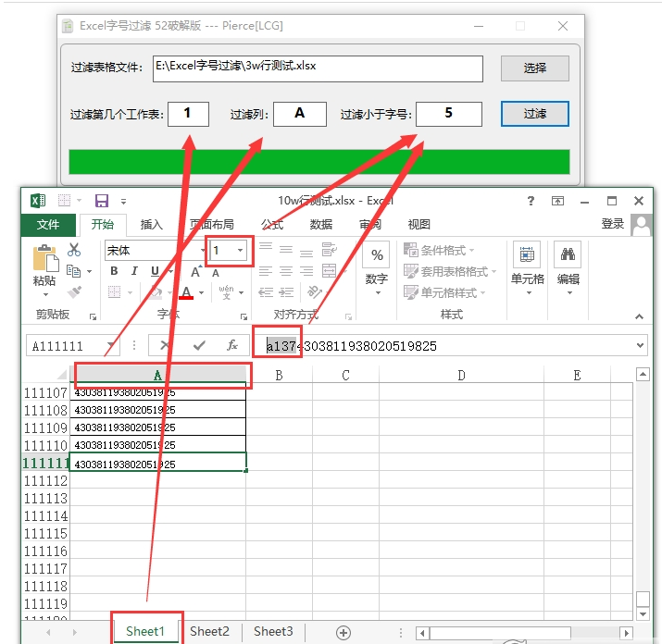Screen dimensions: 662x644
Task: Add a new sheet with plus icon
Action: [x=343, y=632]
